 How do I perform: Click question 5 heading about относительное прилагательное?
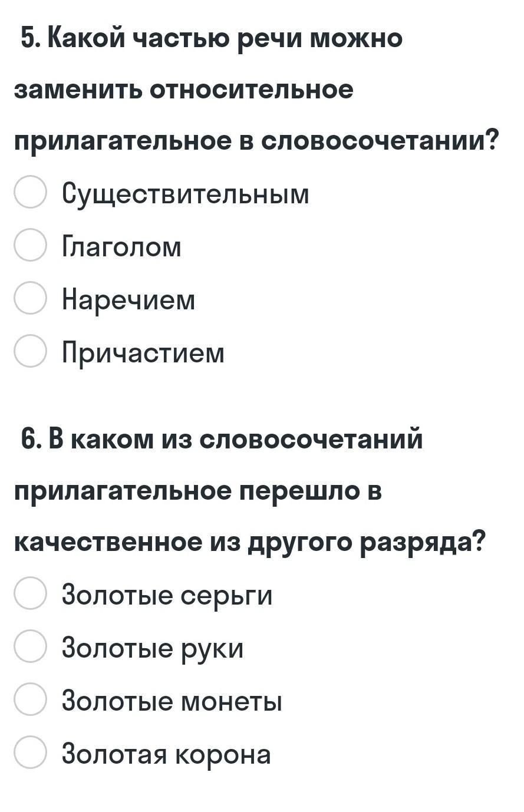[256, 90]
